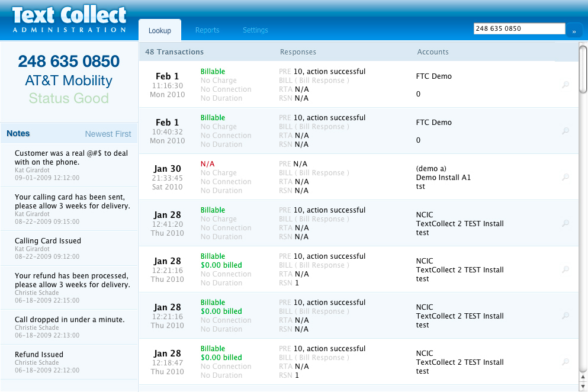Switch to the Reports tab
This screenshot has width=588, height=392.
point(207,30)
